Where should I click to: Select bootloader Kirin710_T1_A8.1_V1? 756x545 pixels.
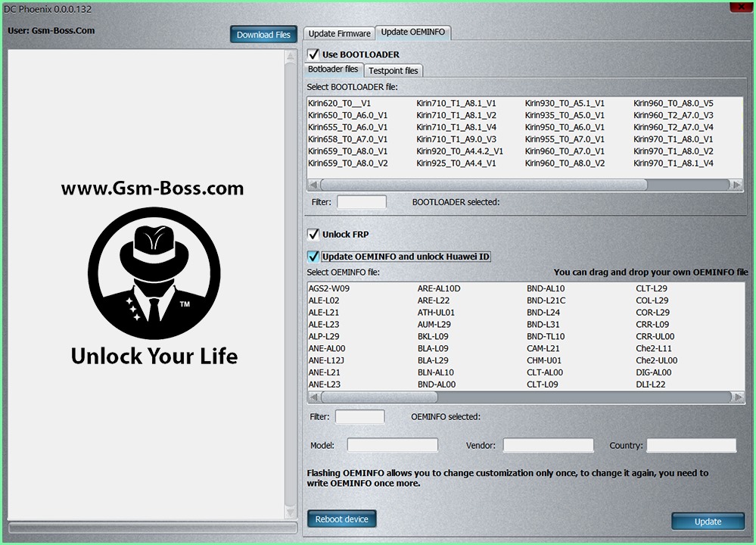[456, 103]
